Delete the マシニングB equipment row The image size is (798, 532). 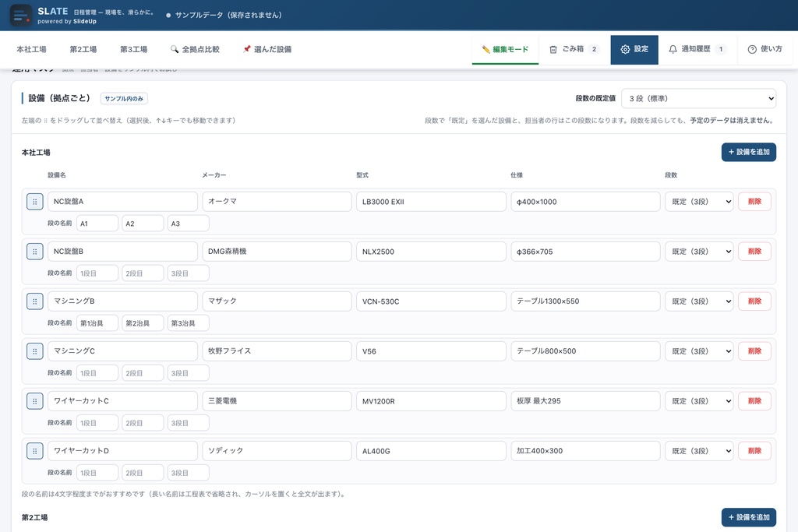coord(754,301)
